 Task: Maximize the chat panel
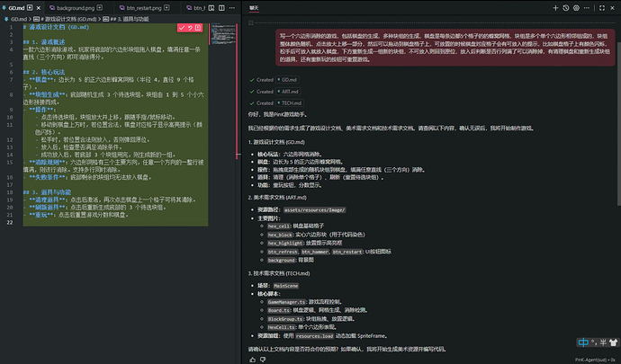602,8
